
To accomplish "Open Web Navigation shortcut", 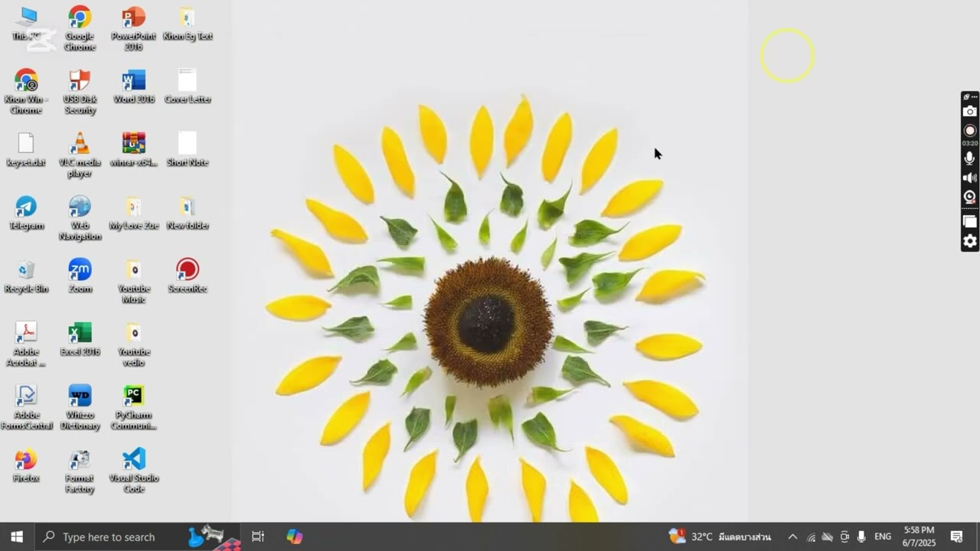I will pyautogui.click(x=80, y=219).
